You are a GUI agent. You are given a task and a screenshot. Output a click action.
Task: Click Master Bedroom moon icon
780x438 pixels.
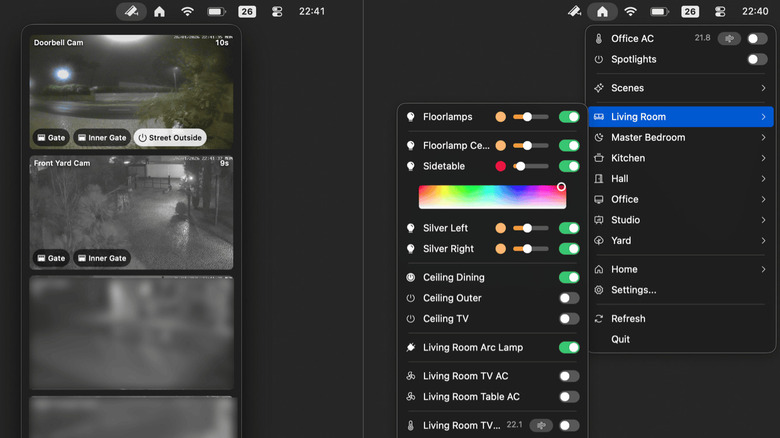(599, 137)
